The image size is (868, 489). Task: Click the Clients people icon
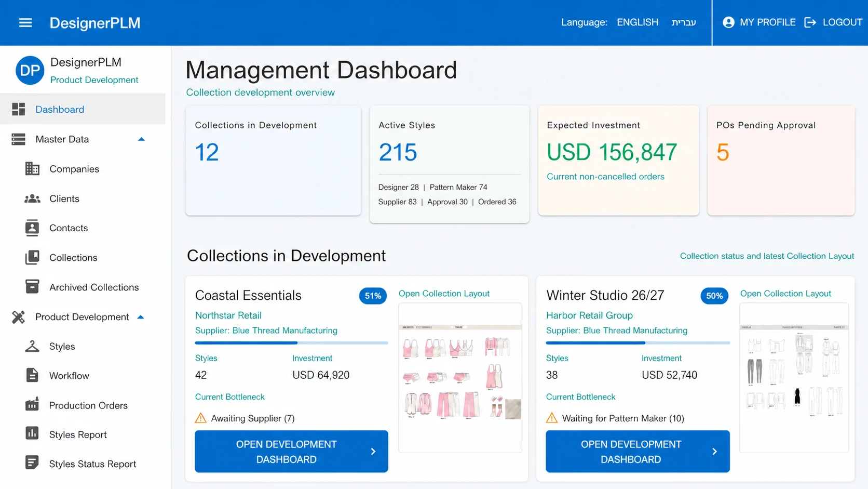point(32,199)
